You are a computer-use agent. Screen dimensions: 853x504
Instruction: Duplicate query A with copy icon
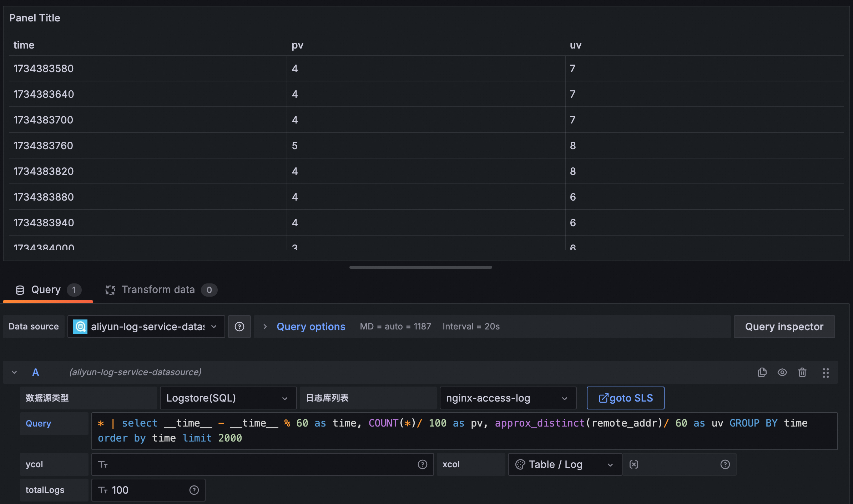[762, 372]
